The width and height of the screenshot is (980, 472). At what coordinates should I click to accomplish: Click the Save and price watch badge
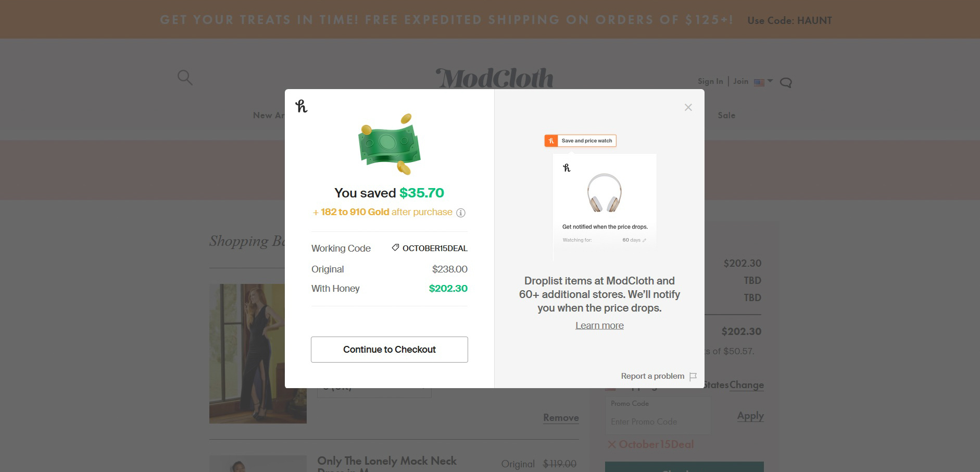click(581, 141)
